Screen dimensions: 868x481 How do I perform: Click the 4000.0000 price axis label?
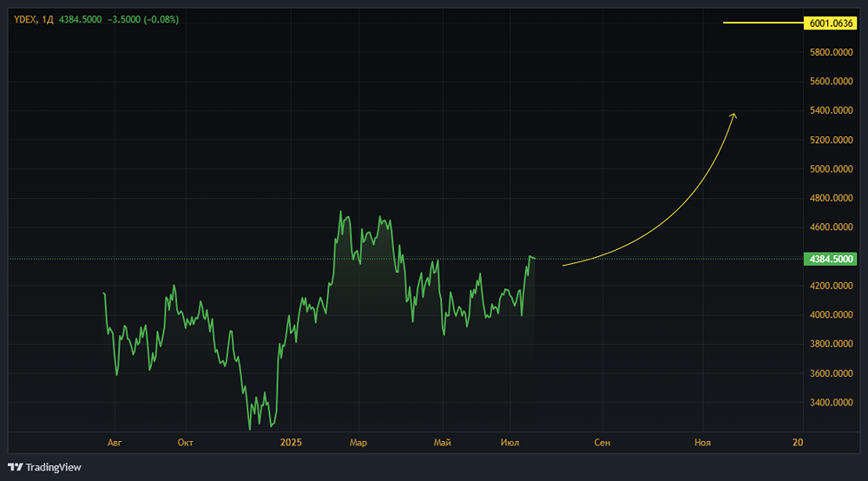click(x=831, y=315)
